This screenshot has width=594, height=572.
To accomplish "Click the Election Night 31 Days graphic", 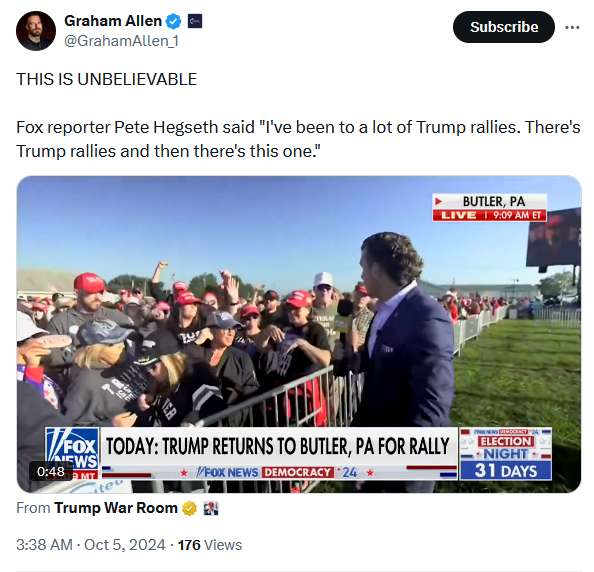I will [x=505, y=454].
